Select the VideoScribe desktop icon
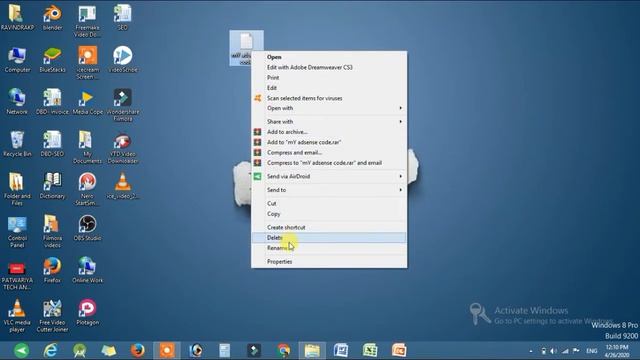Screen dimensions: 640x360 (x=122, y=60)
